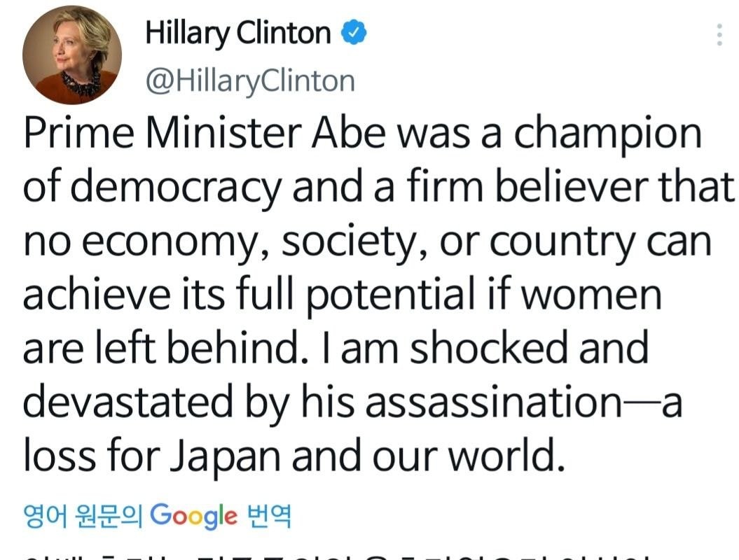Click the word 'champion' in the tweet
The width and height of the screenshot is (739, 560).
coord(607,134)
